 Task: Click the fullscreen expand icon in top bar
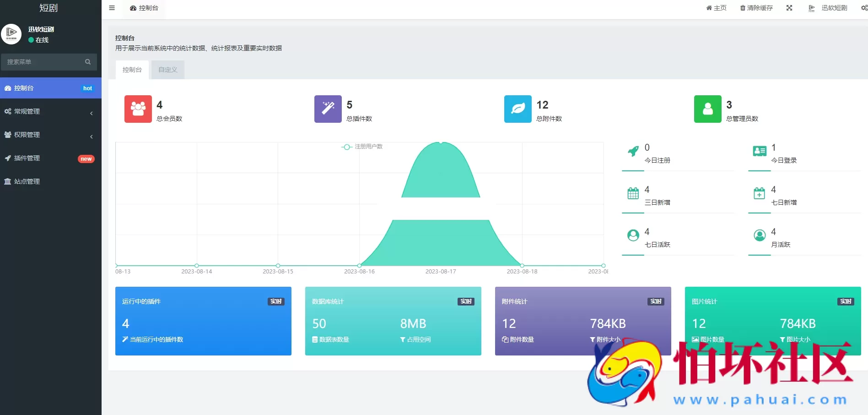point(789,7)
